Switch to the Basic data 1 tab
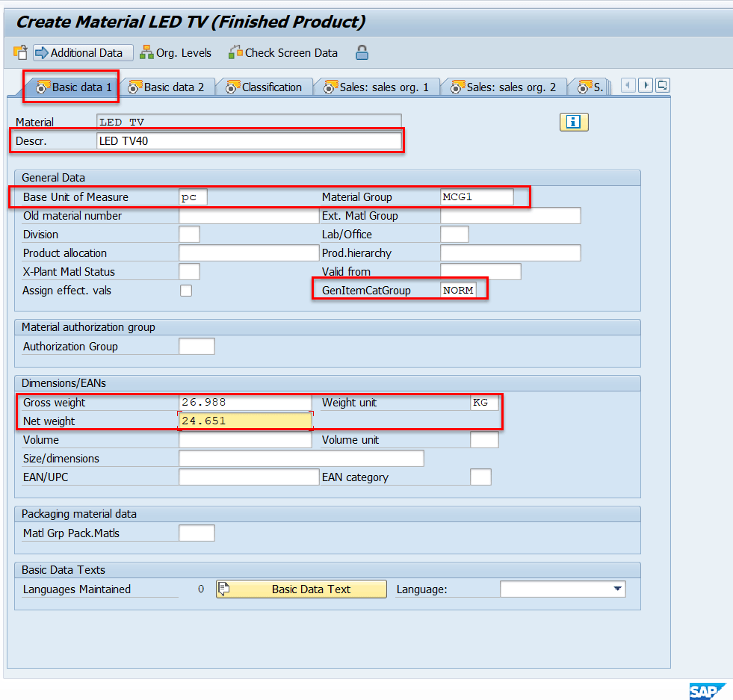This screenshot has height=700, width=733. click(75, 87)
